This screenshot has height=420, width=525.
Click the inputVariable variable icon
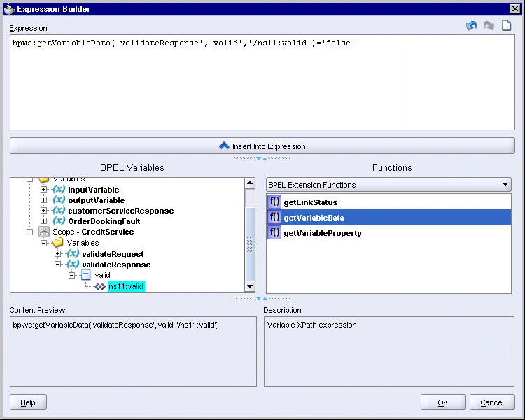pyautogui.click(x=59, y=189)
